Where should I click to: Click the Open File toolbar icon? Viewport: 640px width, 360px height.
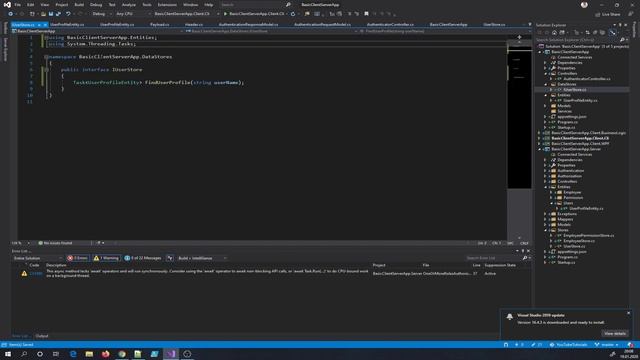[x=43, y=14]
